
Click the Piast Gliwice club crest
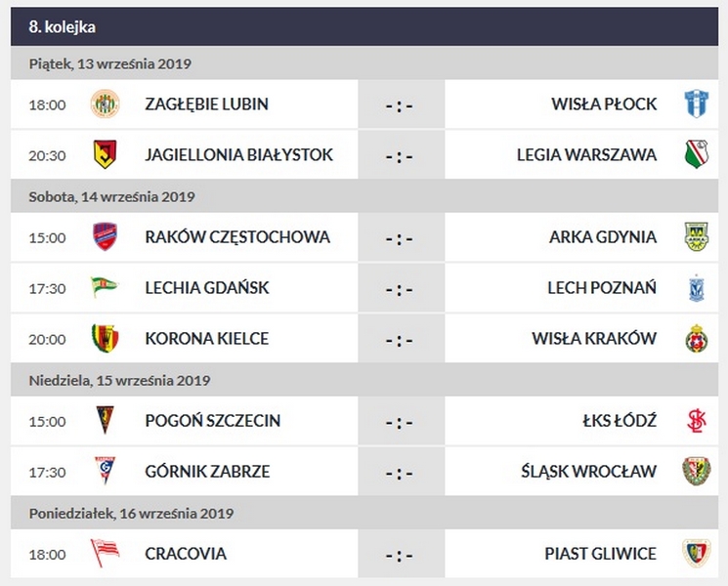695,553
